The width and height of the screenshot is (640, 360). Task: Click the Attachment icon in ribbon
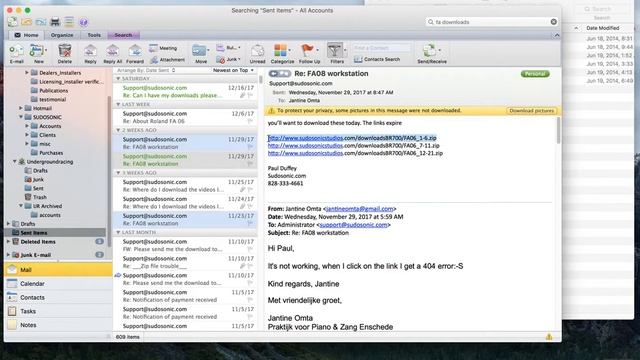[x=154, y=60]
